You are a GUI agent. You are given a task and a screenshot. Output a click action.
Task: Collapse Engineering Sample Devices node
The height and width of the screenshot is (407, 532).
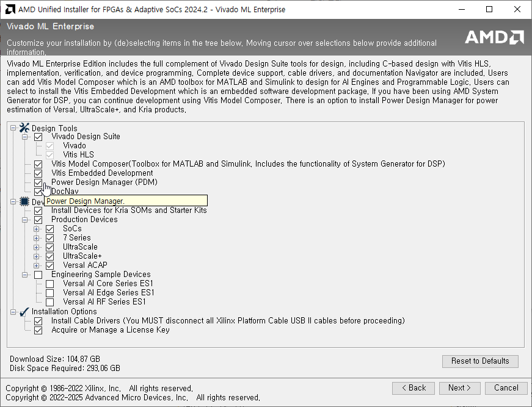pos(25,275)
